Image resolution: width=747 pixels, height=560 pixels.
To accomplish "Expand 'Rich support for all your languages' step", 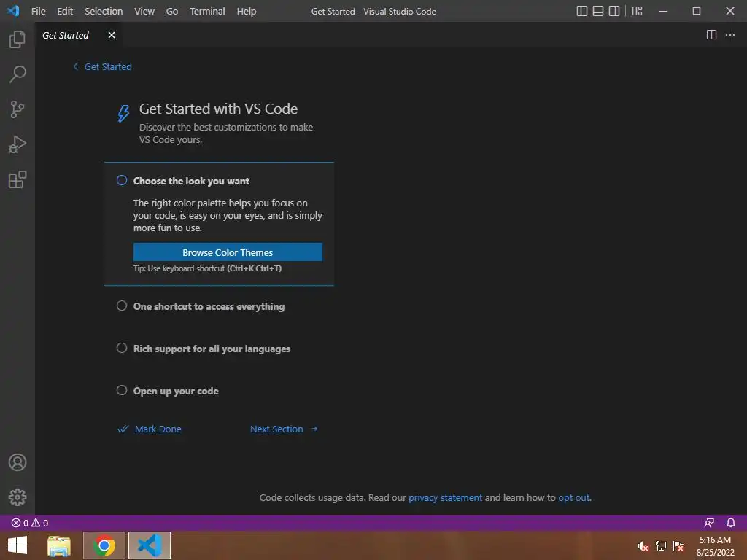I will pos(212,349).
